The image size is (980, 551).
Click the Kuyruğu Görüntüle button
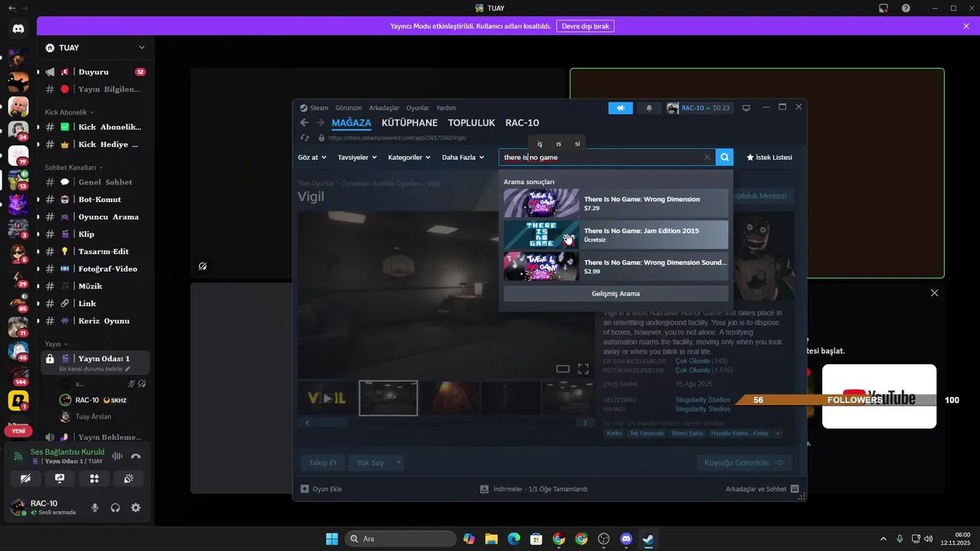pos(744,462)
